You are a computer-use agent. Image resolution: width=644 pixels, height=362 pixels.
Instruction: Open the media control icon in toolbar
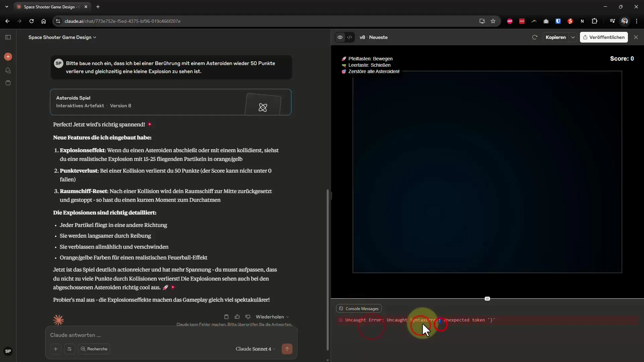pyautogui.click(x=612, y=21)
